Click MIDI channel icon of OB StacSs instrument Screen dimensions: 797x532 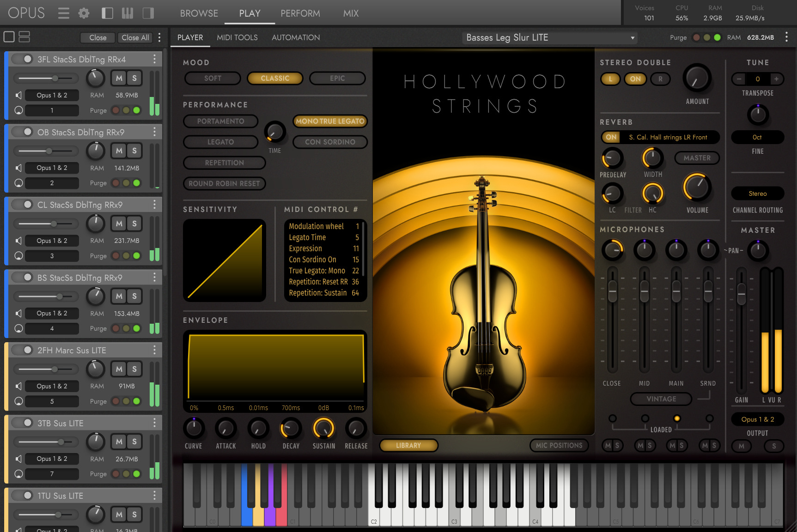click(18, 183)
